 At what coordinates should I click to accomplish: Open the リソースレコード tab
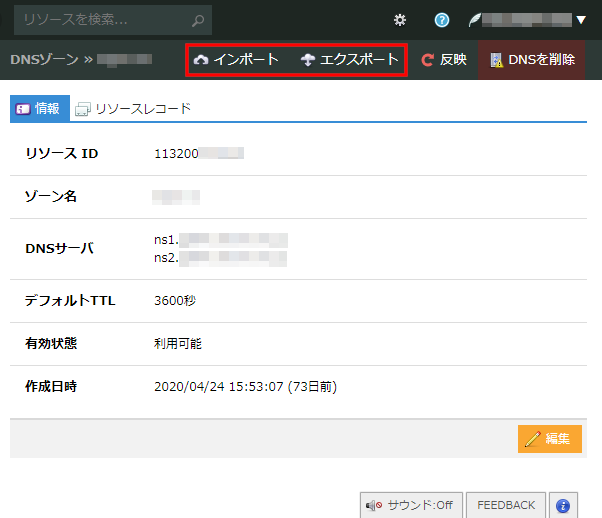coord(133,109)
